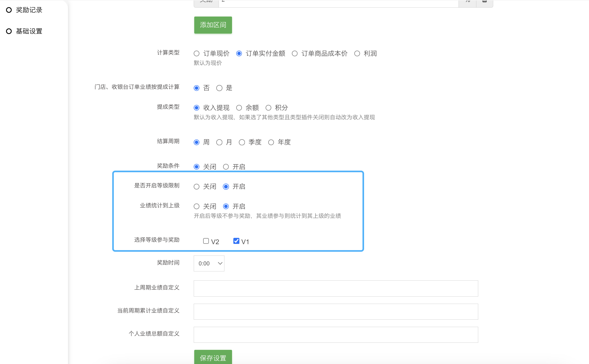
Task: Click the 个人业绩总额自定义 input field
Action: pyautogui.click(x=336, y=335)
